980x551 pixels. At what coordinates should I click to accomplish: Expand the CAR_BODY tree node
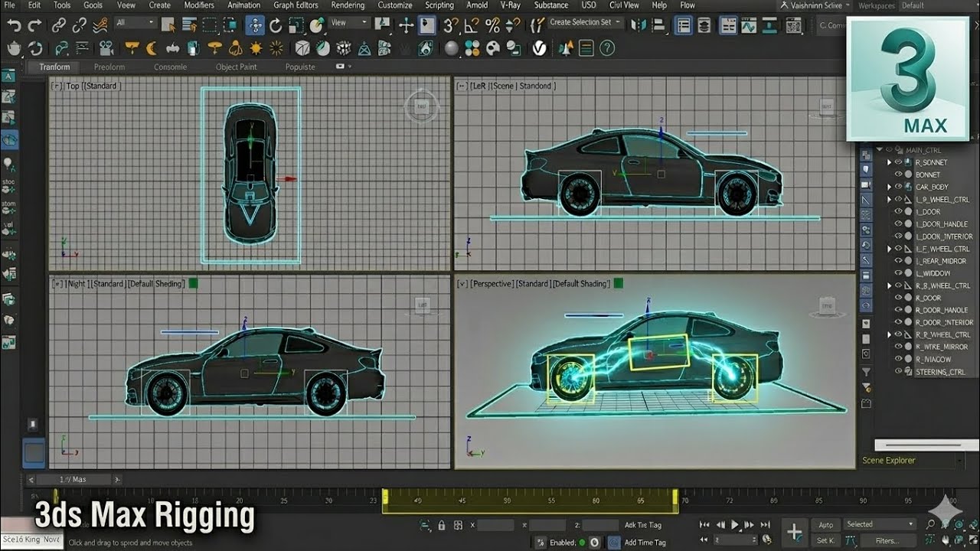coord(890,187)
